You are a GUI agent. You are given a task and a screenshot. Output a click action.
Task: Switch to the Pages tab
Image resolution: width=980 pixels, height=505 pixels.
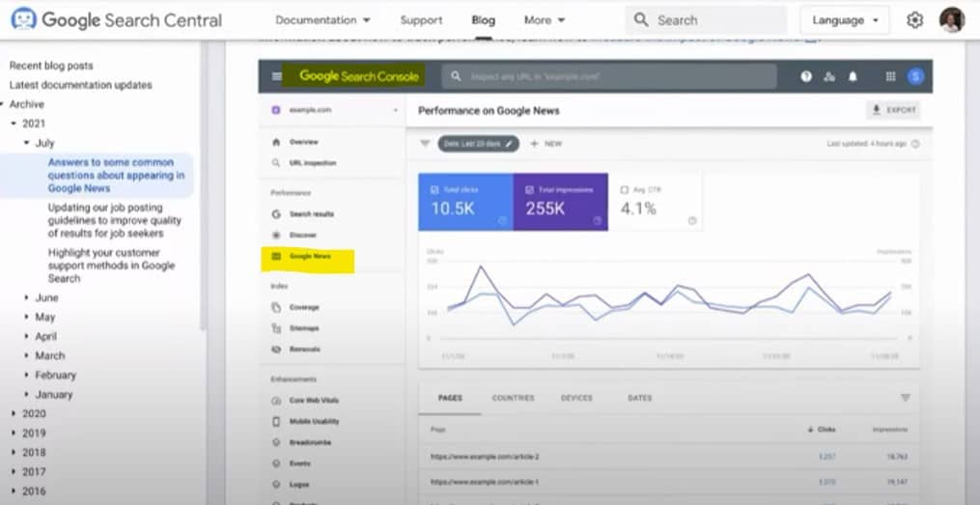coord(450,398)
